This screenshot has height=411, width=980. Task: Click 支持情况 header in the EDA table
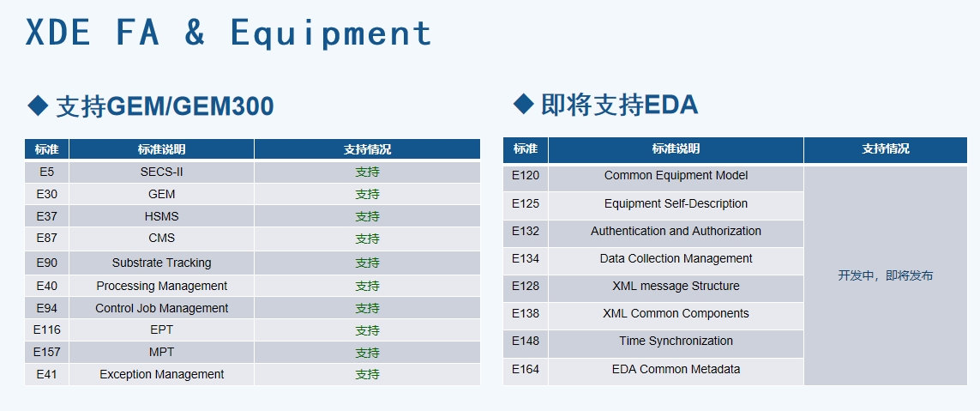coord(885,149)
